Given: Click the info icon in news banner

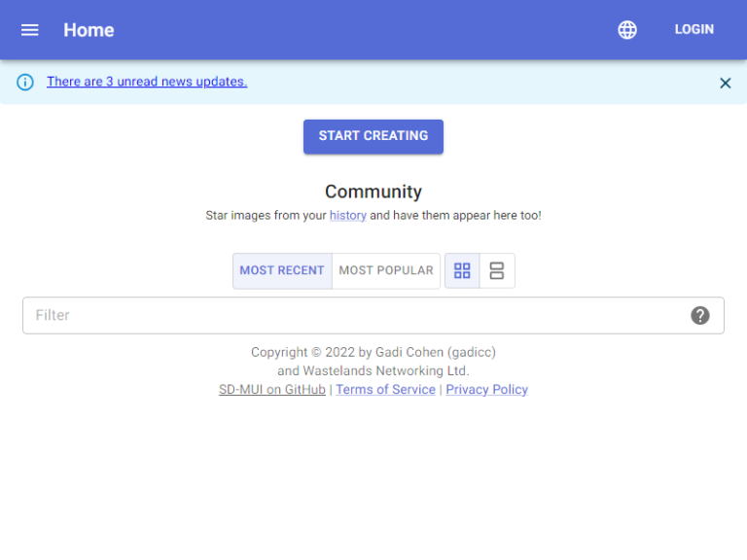Looking at the screenshot, I should (x=25, y=82).
